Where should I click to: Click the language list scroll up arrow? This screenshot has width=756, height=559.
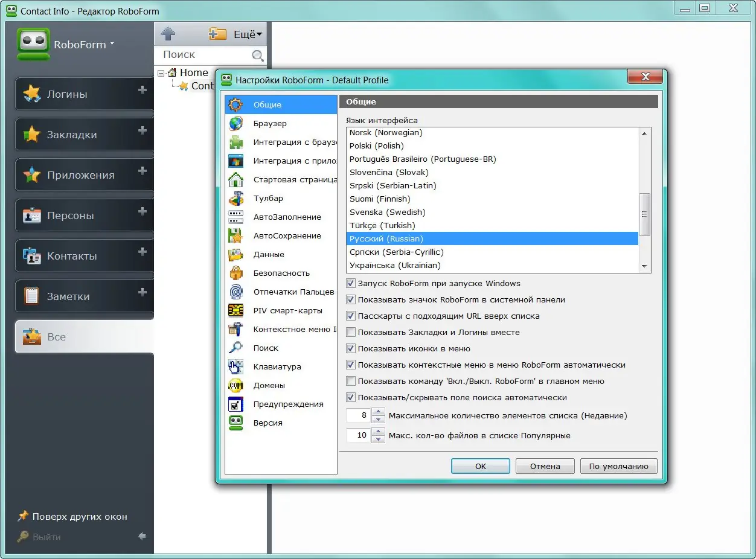pyautogui.click(x=644, y=133)
